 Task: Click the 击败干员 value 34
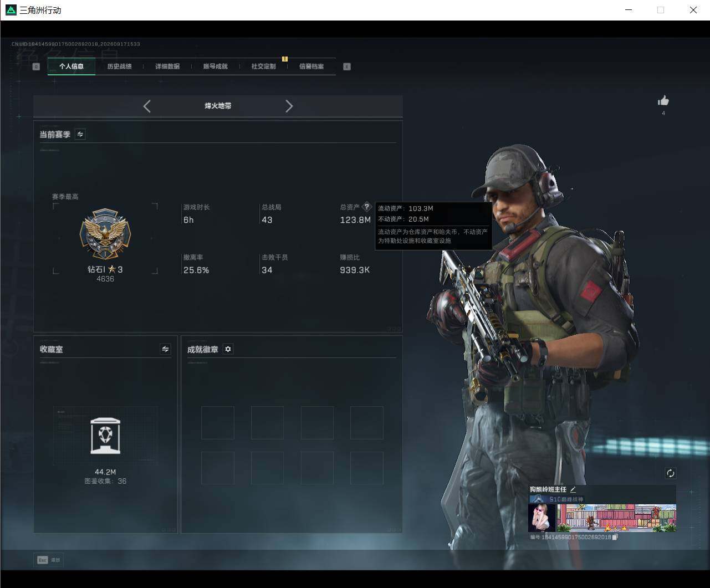(267, 270)
